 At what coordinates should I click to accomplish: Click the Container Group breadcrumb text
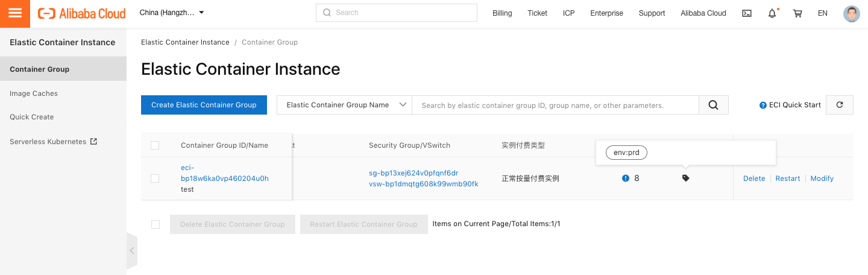tap(269, 42)
